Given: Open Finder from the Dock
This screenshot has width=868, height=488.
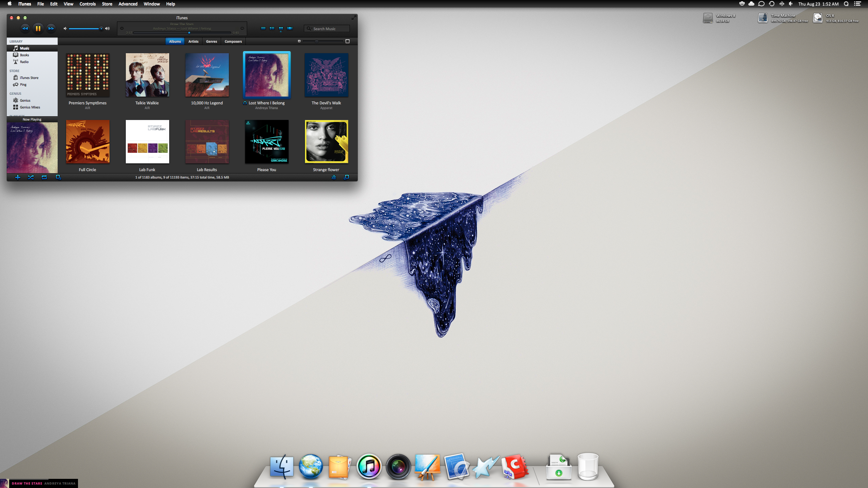Looking at the screenshot, I should point(281,467).
